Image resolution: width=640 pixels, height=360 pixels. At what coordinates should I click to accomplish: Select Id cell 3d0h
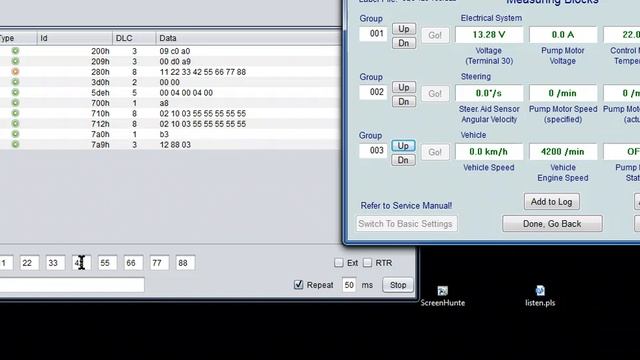(x=100, y=82)
